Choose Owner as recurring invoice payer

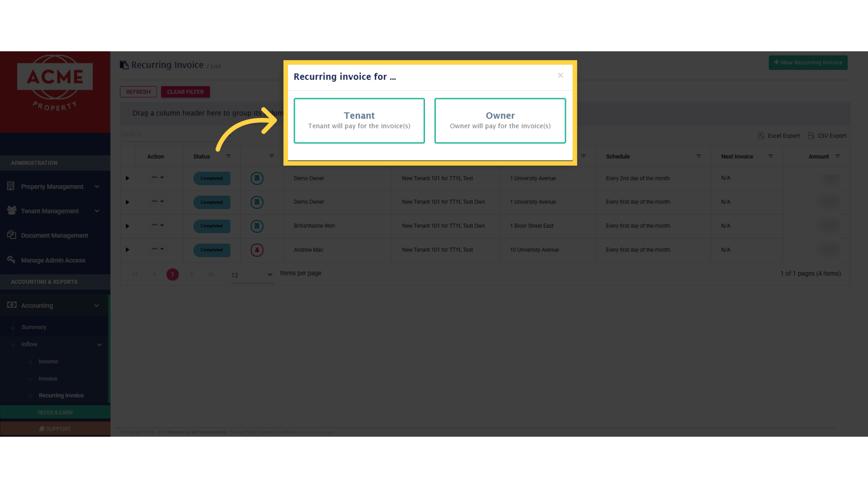500,121
